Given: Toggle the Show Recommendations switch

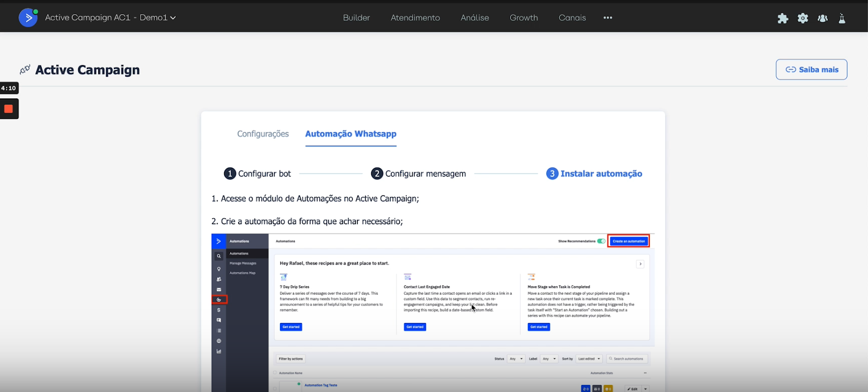Looking at the screenshot, I should pos(601,241).
